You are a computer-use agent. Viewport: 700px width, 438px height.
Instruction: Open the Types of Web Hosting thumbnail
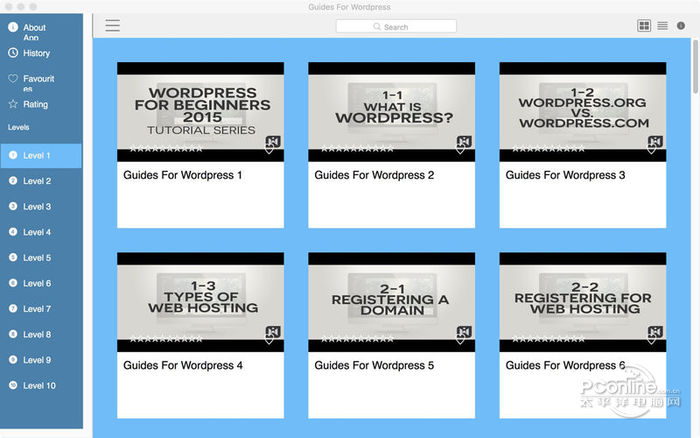click(x=200, y=302)
